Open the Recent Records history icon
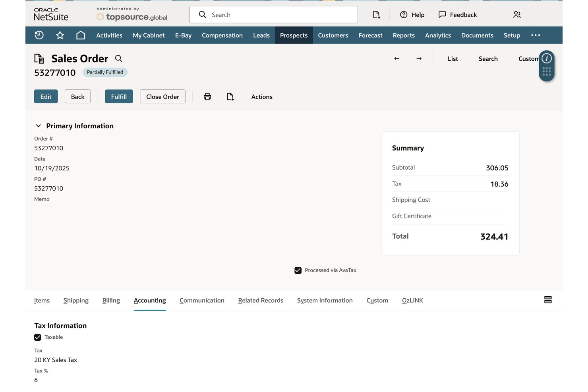Image resolution: width=588 pixels, height=392 pixels. 39,35
